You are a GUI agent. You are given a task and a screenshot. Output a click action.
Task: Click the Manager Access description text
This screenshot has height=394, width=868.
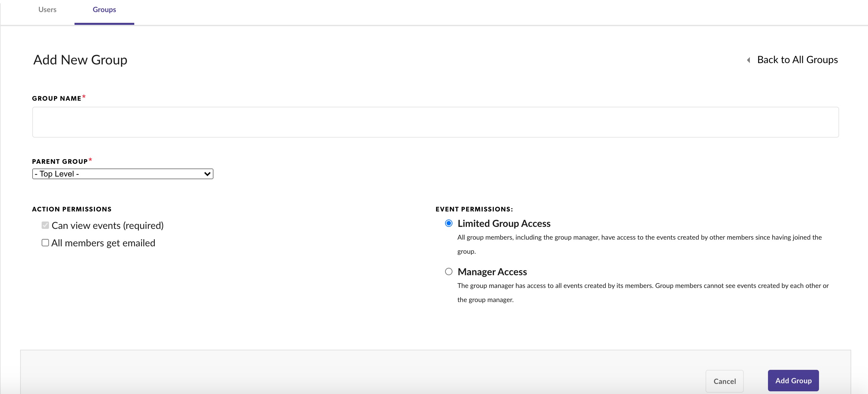(x=642, y=293)
